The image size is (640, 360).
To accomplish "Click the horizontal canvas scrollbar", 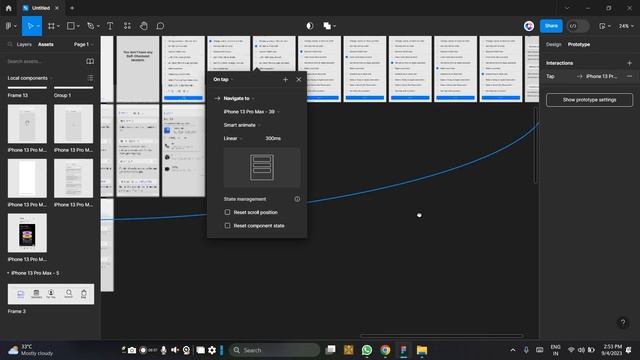I will (441, 336).
